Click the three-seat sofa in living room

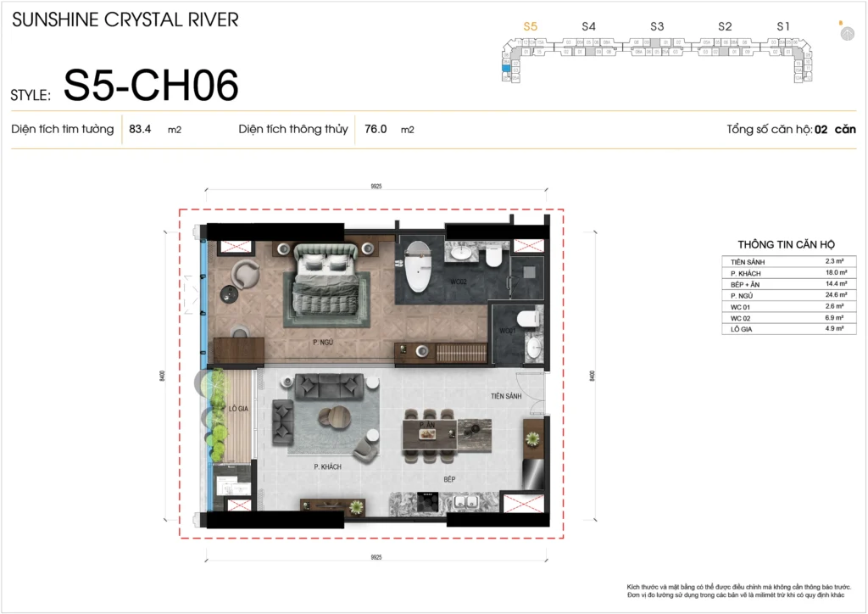(x=329, y=387)
